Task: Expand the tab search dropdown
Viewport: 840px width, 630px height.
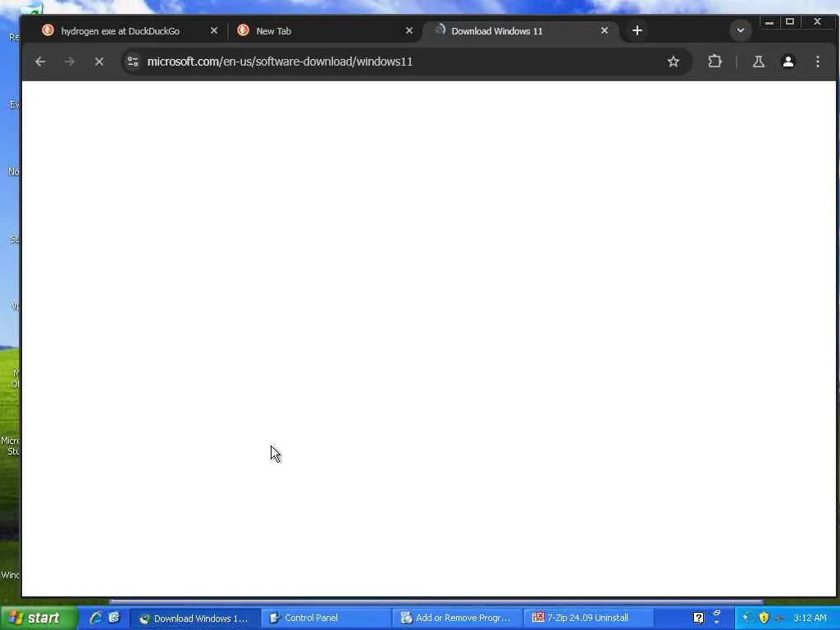Action: 741,30
